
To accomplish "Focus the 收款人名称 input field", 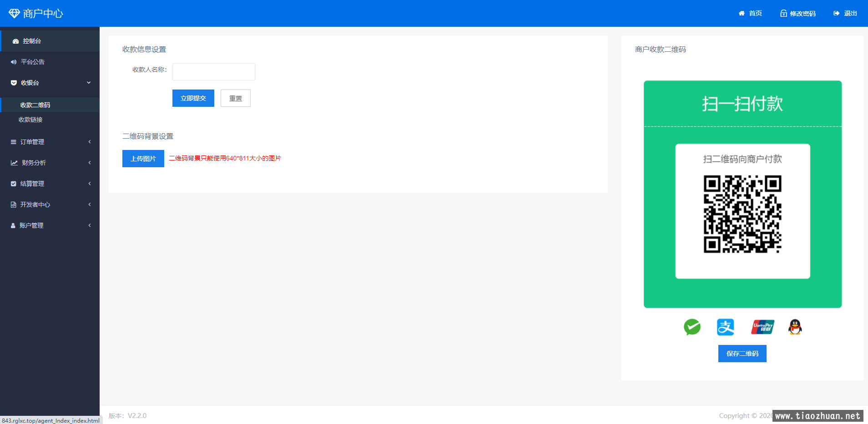I will [x=214, y=72].
